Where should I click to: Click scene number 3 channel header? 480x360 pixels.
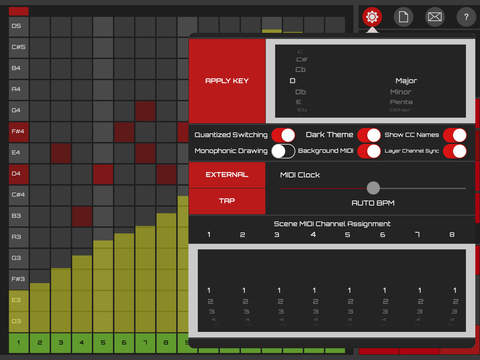pyautogui.click(x=277, y=235)
